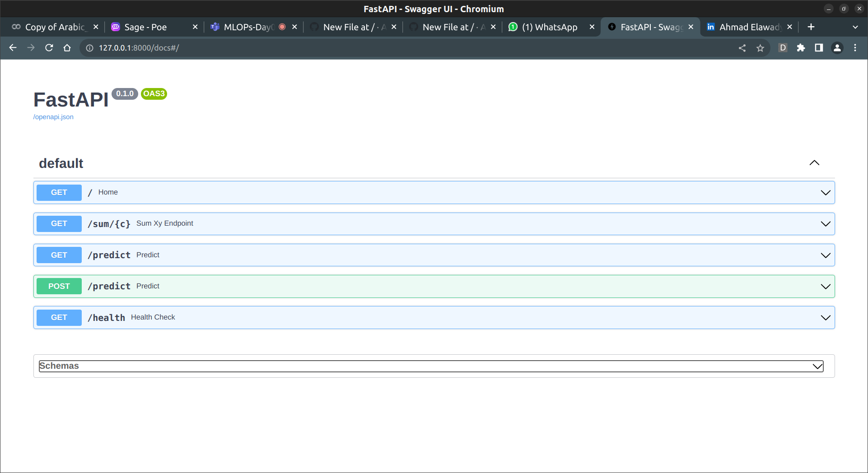This screenshot has height=473, width=868.
Task: Open the profile avatar icon
Action: click(837, 48)
